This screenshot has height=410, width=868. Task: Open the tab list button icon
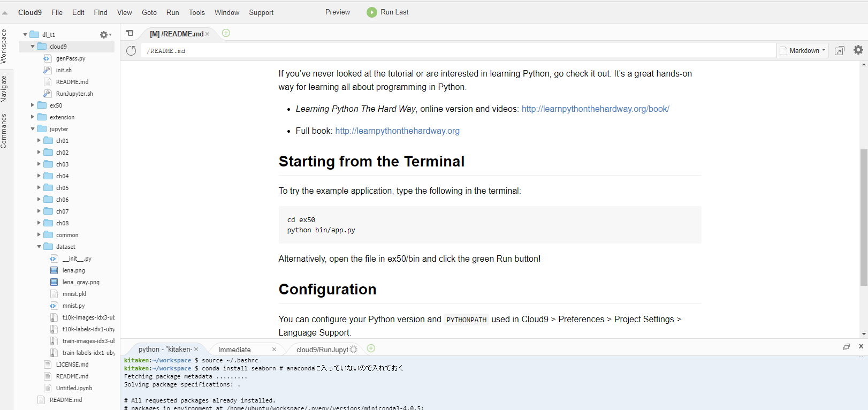[x=130, y=33]
